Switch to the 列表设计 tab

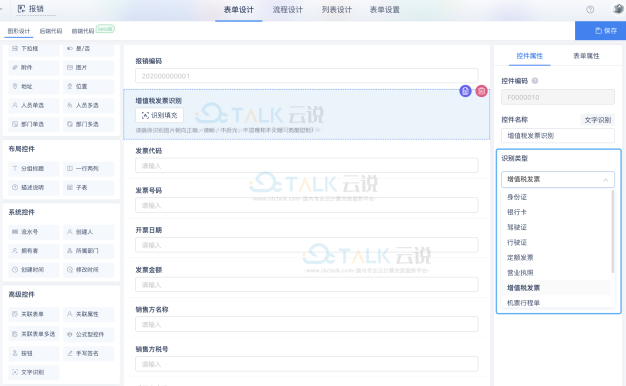click(x=337, y=10)
